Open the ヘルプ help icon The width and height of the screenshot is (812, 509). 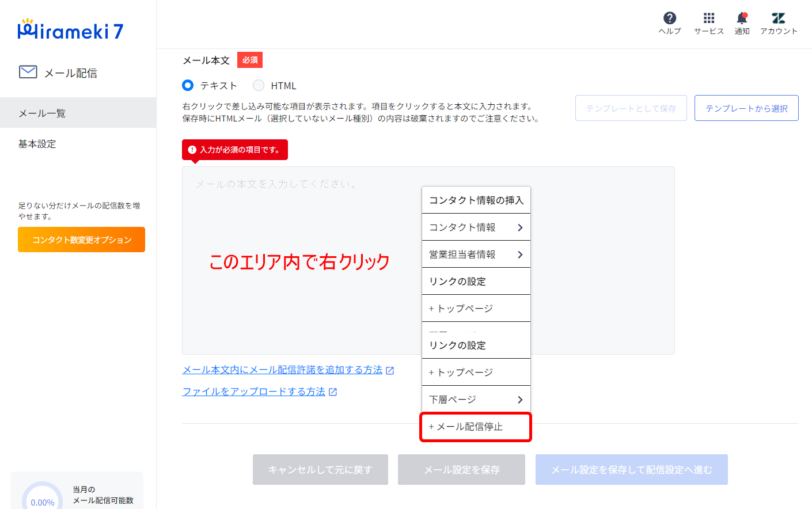tap(669, 18)
